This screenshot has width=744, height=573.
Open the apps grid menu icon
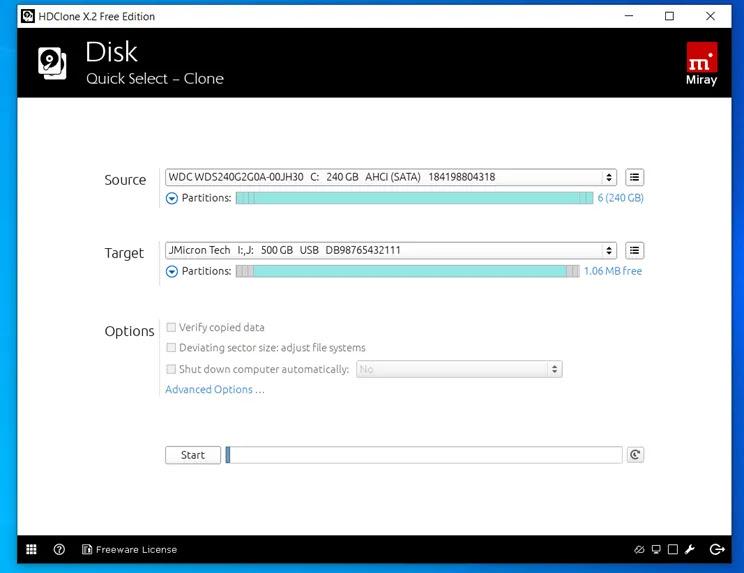click(31, 549)
